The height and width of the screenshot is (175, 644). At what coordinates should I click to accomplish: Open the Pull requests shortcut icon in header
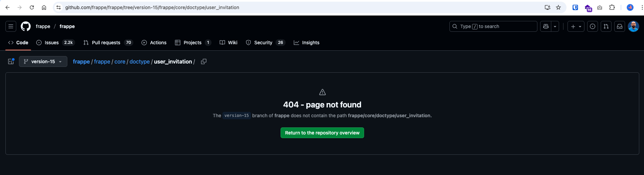(606, 26)
